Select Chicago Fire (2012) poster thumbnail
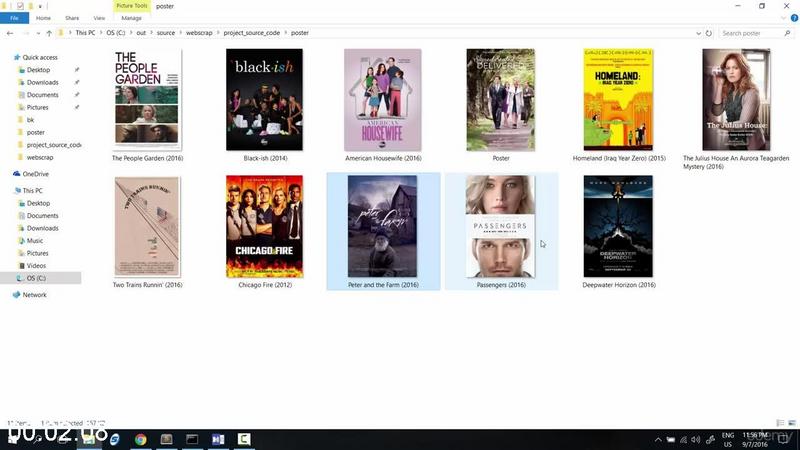Image resolution: width=800 pixels, height=450 pixels. [264, 227]
